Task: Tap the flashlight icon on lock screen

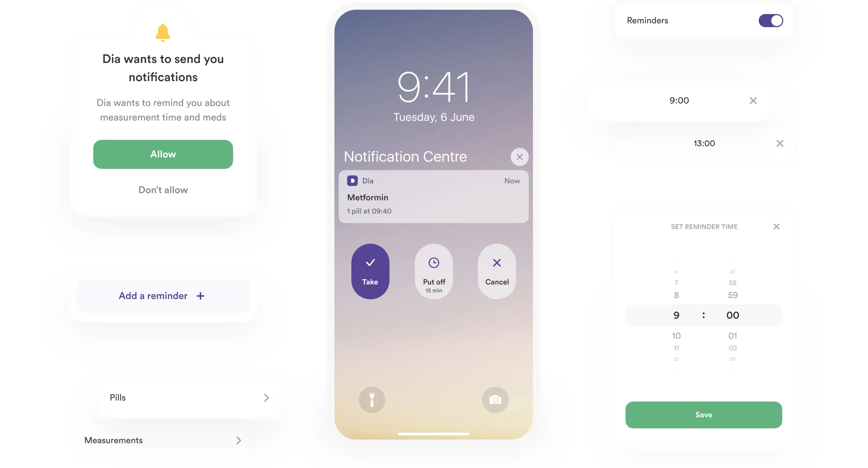Action: [372, 399]
